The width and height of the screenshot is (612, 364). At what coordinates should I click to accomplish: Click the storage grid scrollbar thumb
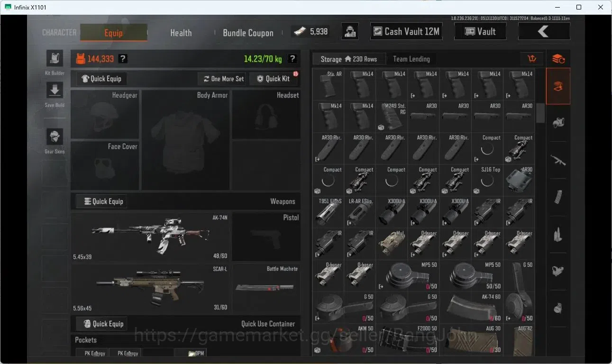tap(540, 113)
